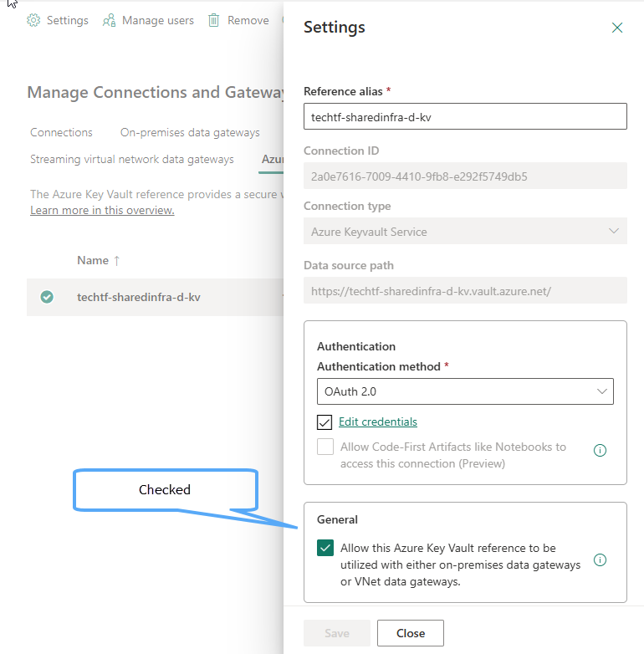Switch to the Connections tab
Viewport: 644px width, 654px height.
coord(61,133)
